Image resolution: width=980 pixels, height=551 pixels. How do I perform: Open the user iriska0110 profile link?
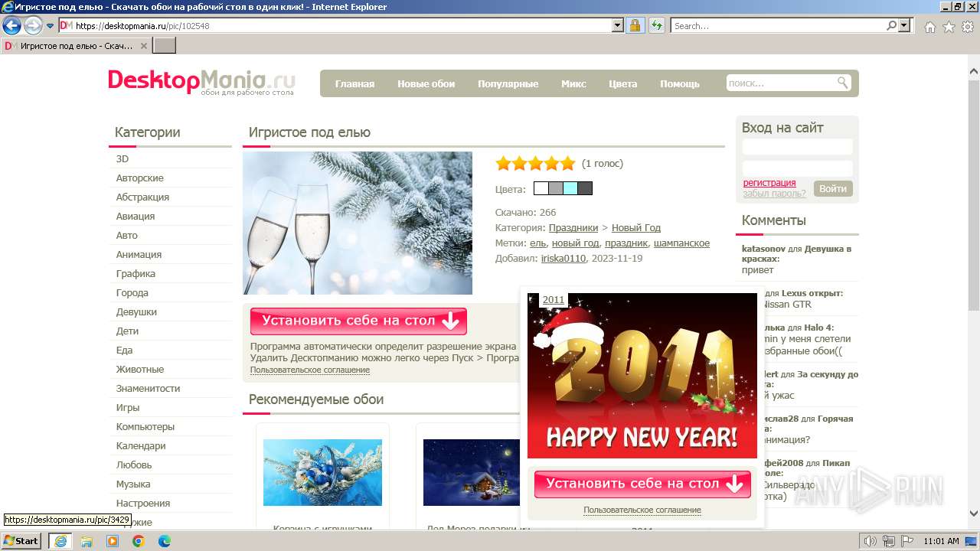point(563,258)
